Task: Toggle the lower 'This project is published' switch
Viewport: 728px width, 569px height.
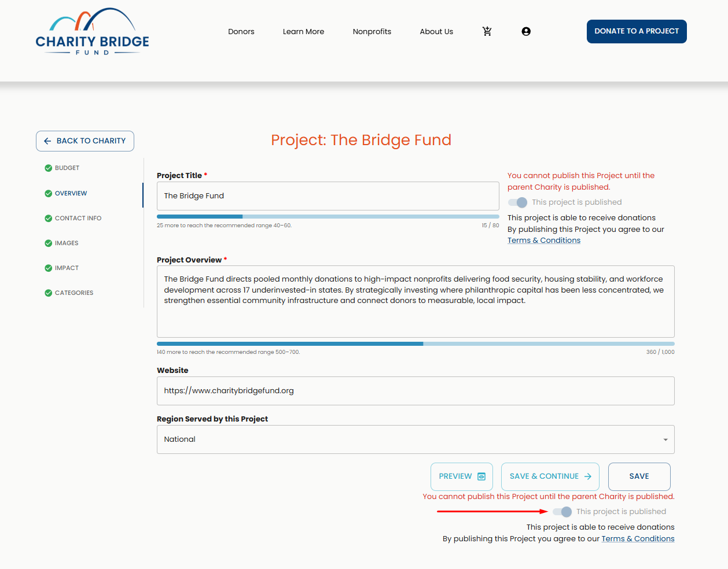Action: pyautogui.click(x=562, y=512)
